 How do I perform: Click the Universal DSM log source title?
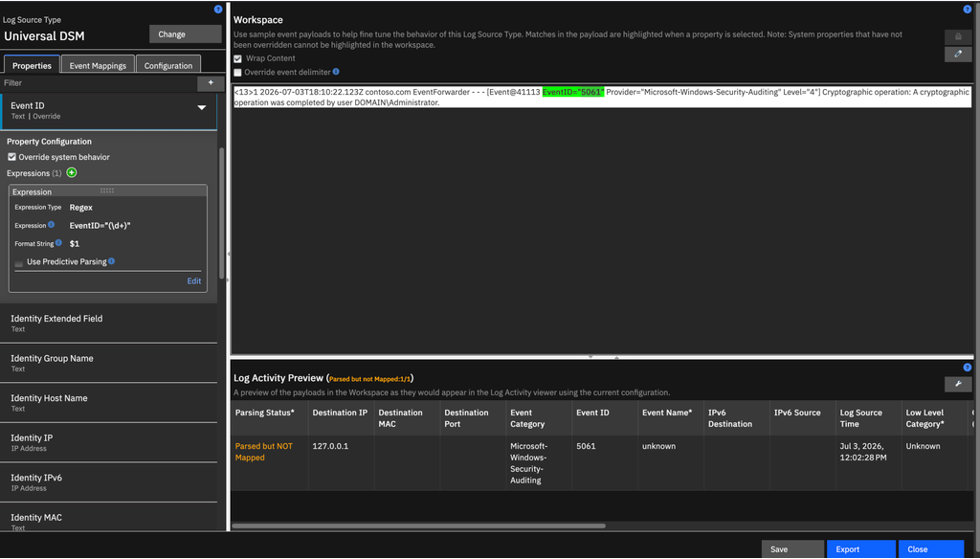[x=44, y=35]
